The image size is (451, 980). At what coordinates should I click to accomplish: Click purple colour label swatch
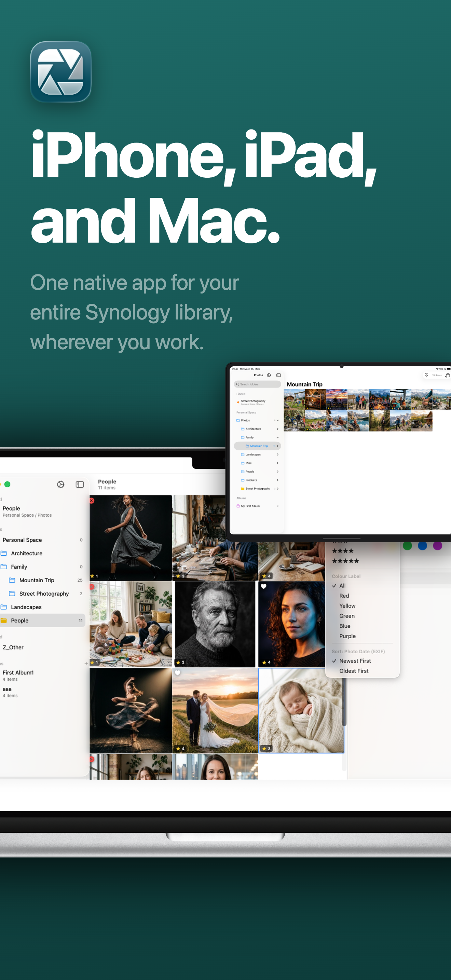tap(438, 546)
